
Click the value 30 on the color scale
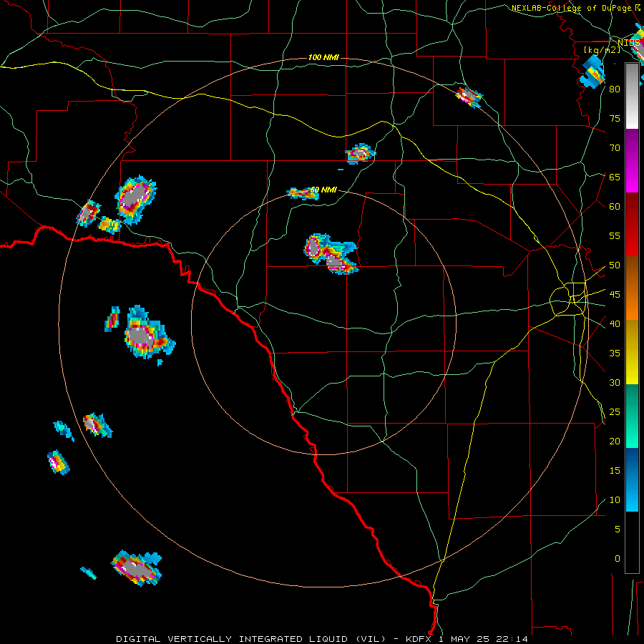[x=615, y=382]
